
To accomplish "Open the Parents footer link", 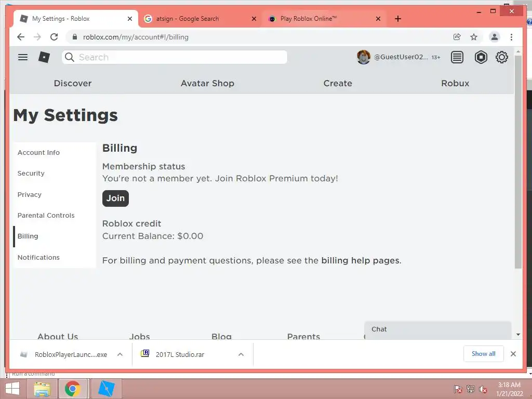I will [x=303, y=336].
